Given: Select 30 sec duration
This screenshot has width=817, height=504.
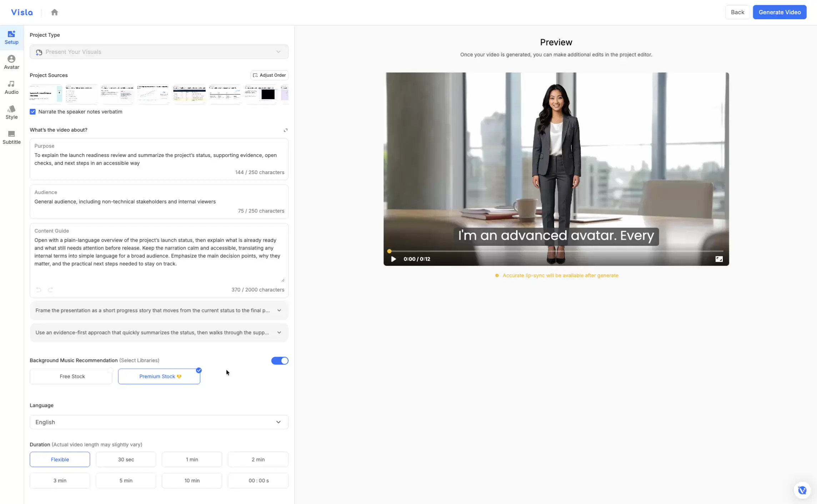Looking at the screenshot, I should (126, 459).
